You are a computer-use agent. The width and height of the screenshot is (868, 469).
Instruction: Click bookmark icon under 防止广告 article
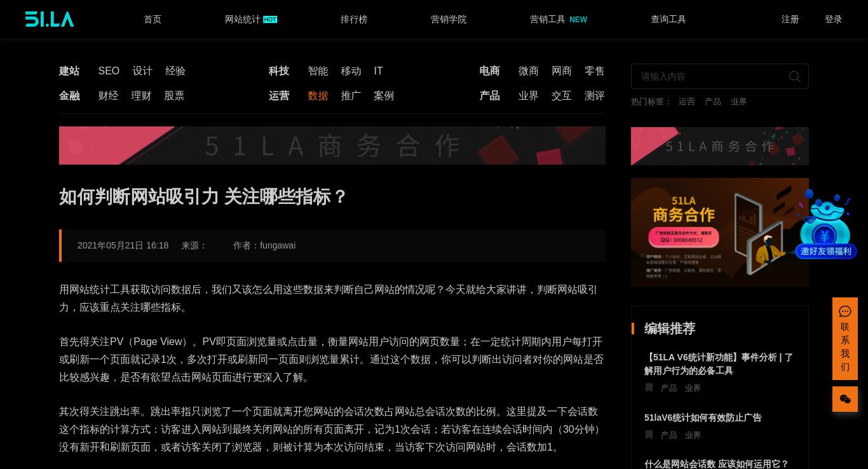tap(649, 435)
